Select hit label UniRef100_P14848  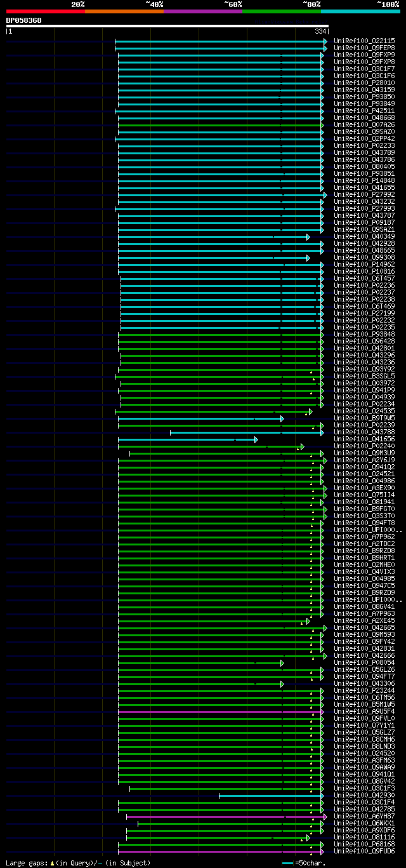coord(364,180)
